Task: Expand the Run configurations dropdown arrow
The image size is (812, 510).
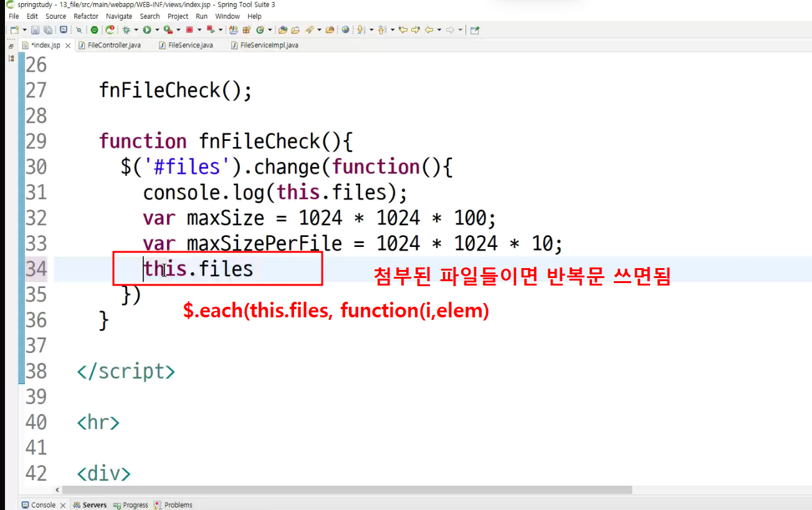Action: click(x=157, y=29)
